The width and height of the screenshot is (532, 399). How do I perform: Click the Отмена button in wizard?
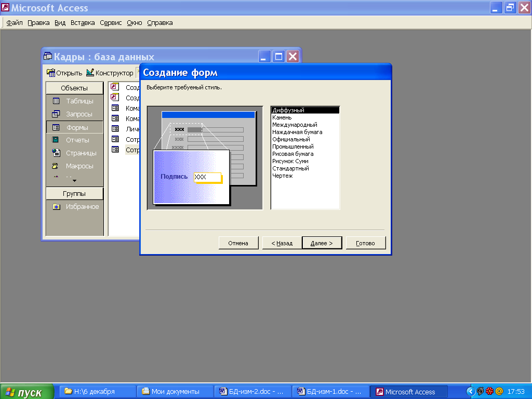click(x=238, y=243)
